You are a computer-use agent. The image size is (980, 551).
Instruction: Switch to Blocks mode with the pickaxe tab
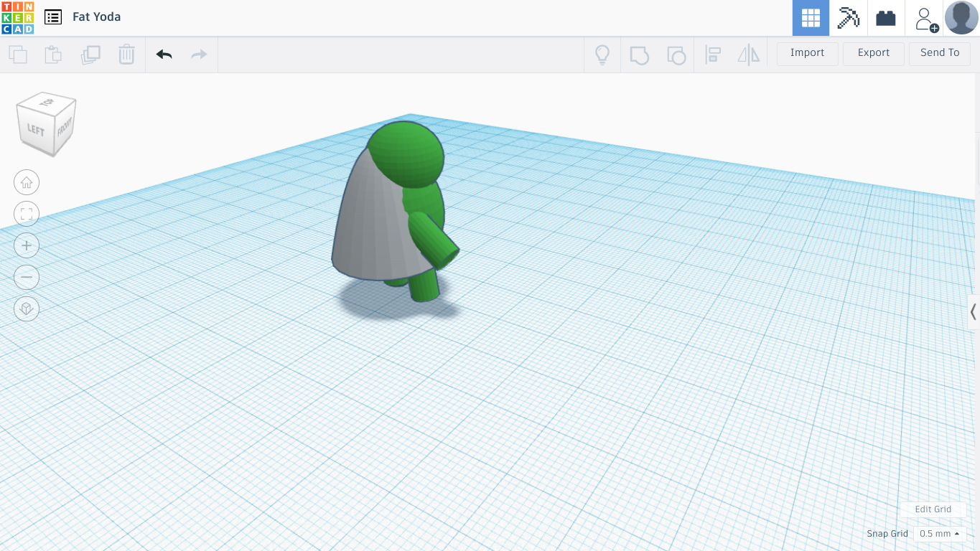(848, 18)
